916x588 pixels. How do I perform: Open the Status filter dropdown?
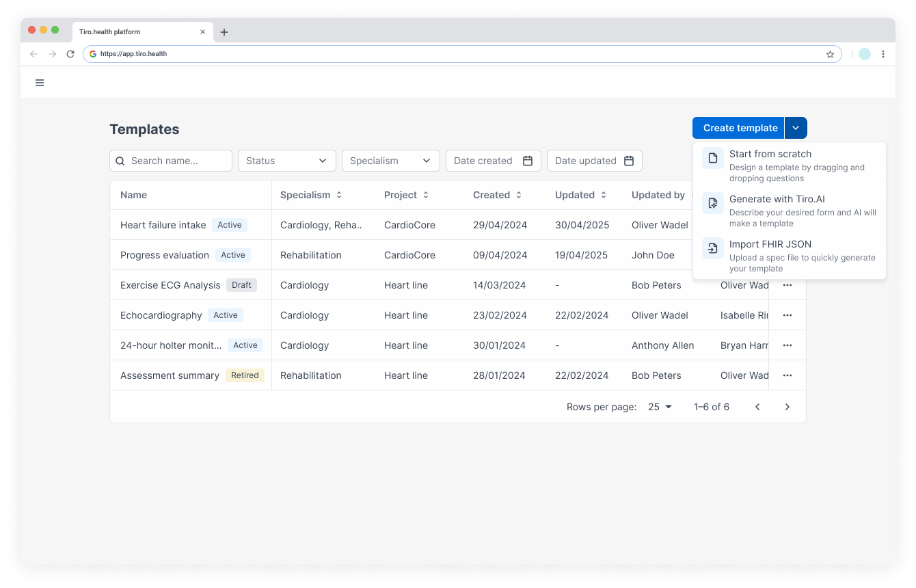[287, 161]
